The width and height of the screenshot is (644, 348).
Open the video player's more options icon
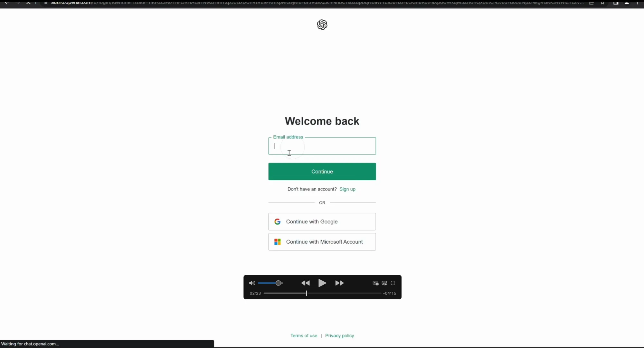pyautogui.click(x=393, y=283)
